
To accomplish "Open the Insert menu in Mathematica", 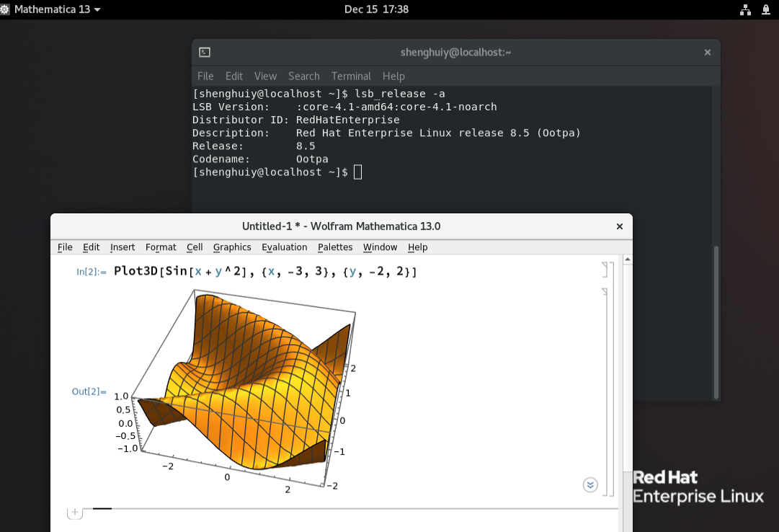I will (x=123, y=247).
